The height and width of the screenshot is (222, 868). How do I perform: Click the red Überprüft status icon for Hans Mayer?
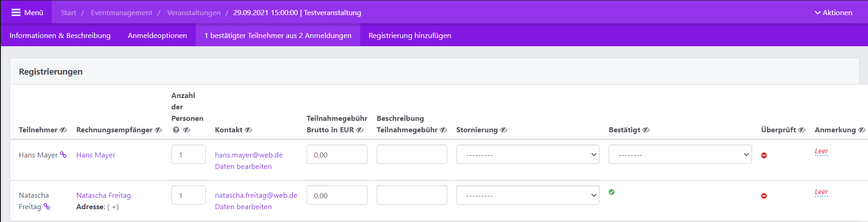point(764,155)
